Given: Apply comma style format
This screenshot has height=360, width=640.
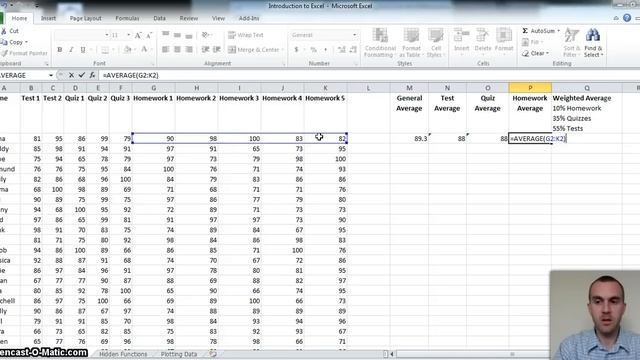Looking at the screenshot, I should (x=325, y=50).
